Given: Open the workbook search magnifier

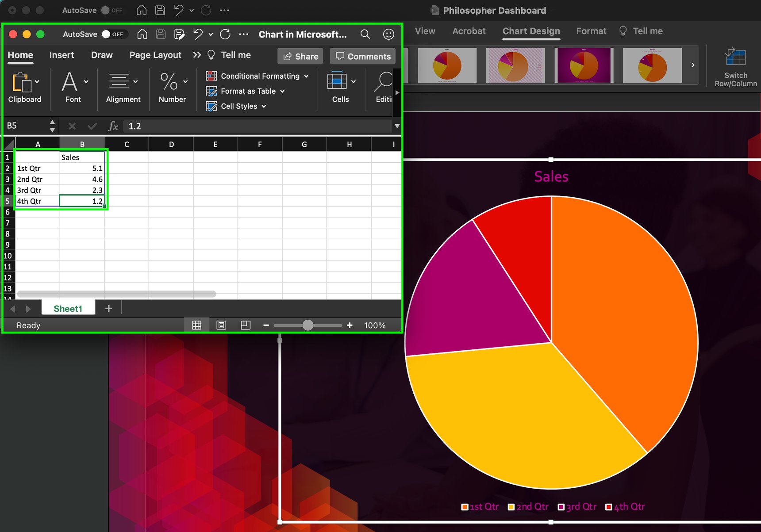Looking at the screenshot, I should click(365, 34).
